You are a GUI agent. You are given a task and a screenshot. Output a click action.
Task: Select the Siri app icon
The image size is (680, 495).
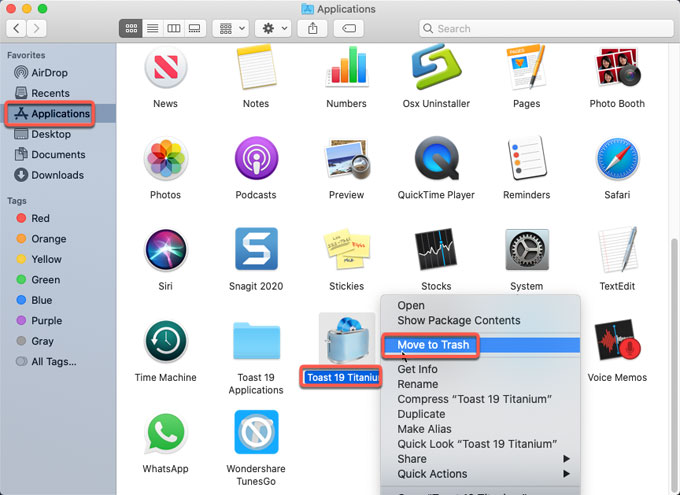(x=166, y=250)
